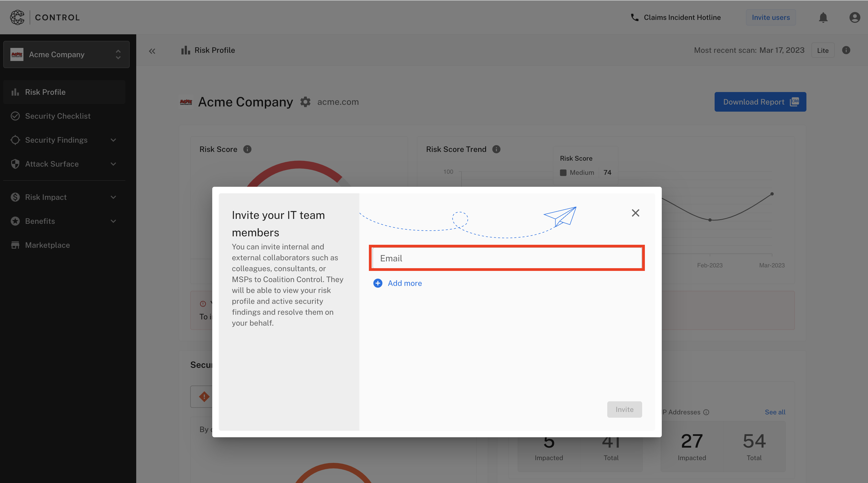The height and width of the screenshot is (483, 868).
Task: Click the bar chart icon in the Risk Profile breadcrumb
Action: tap(186, 50)
